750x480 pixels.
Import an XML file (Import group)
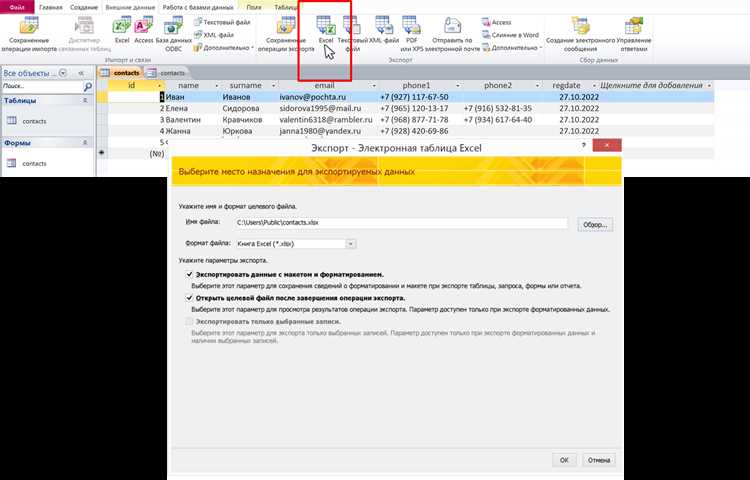coord(214,35)
